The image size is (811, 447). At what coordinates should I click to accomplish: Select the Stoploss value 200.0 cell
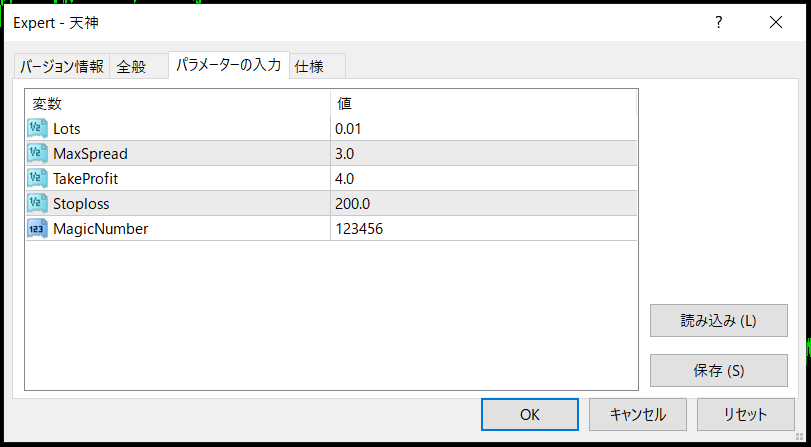tap(484, 203)
